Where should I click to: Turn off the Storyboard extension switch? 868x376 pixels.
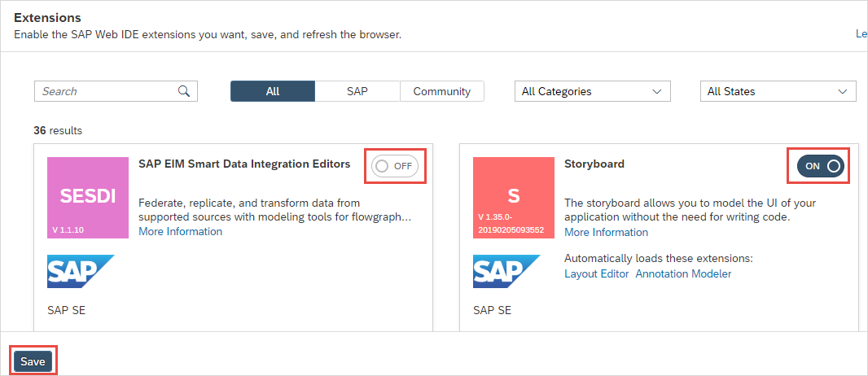tap(821, 166)
